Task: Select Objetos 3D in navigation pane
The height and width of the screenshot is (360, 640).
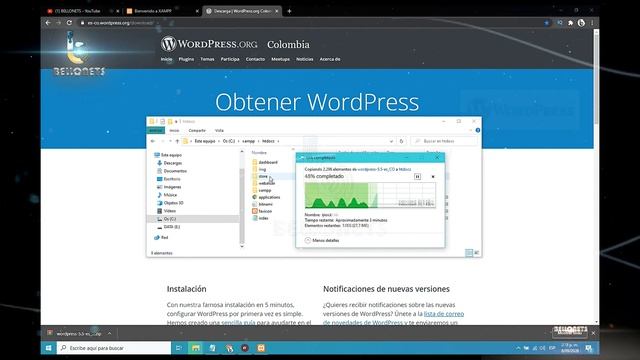Action: coord(170,203)
